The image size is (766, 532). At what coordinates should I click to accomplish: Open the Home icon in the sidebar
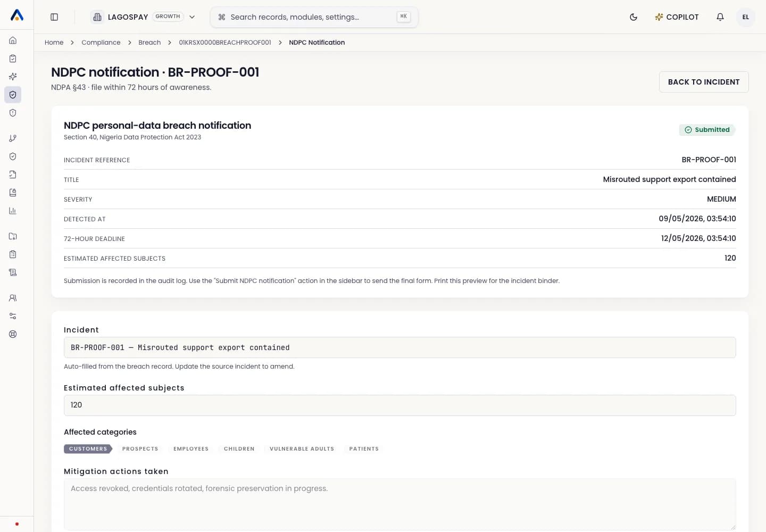(x=13, y=40)
